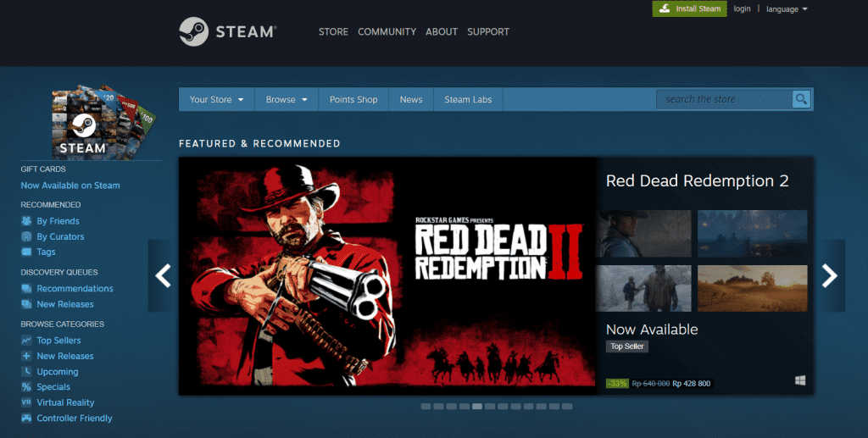Open the Virtual Reality link
The image size is (868, 438).
pyautogui.click(x=65, y=402)
